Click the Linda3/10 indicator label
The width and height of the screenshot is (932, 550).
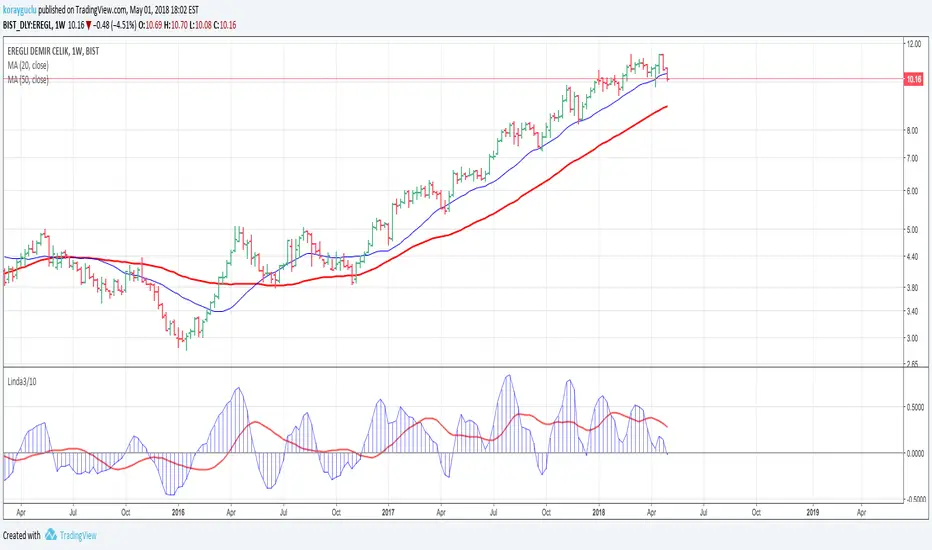click(x=22, y=382)
